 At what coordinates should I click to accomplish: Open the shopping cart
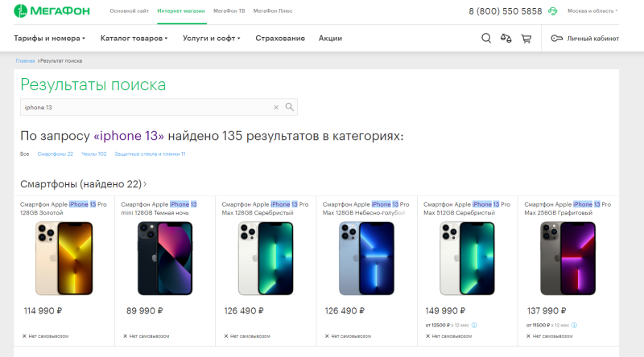pyautogui.click(x=526, y=38)
